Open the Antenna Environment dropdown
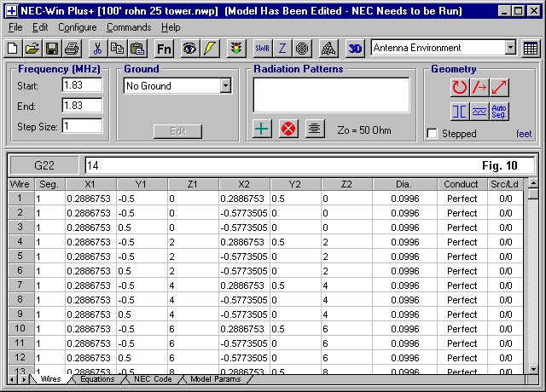 510,49
